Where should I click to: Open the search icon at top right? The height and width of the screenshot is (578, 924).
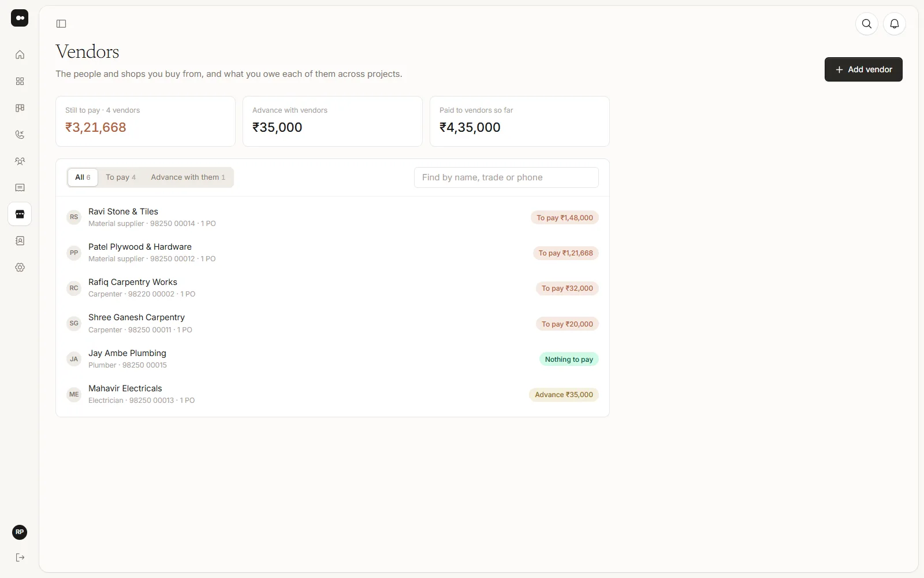pos(867,24)
